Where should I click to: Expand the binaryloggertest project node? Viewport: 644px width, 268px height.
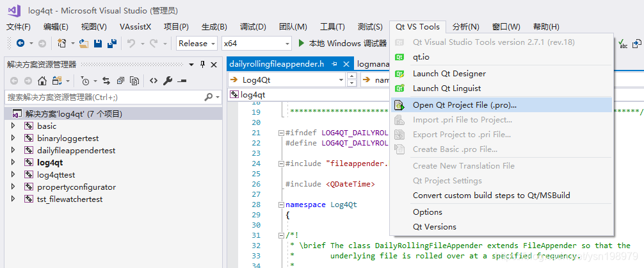(13, 138)
